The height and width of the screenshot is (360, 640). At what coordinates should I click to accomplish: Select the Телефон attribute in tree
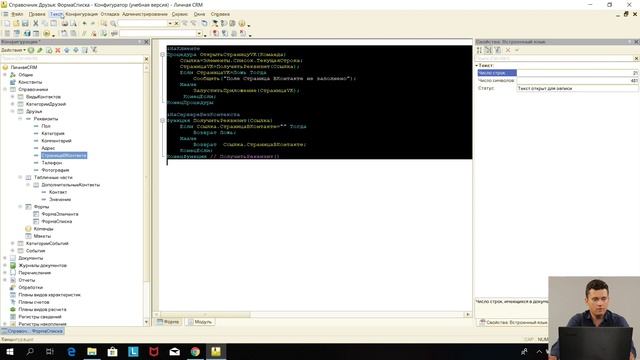[x=51, y=163]
